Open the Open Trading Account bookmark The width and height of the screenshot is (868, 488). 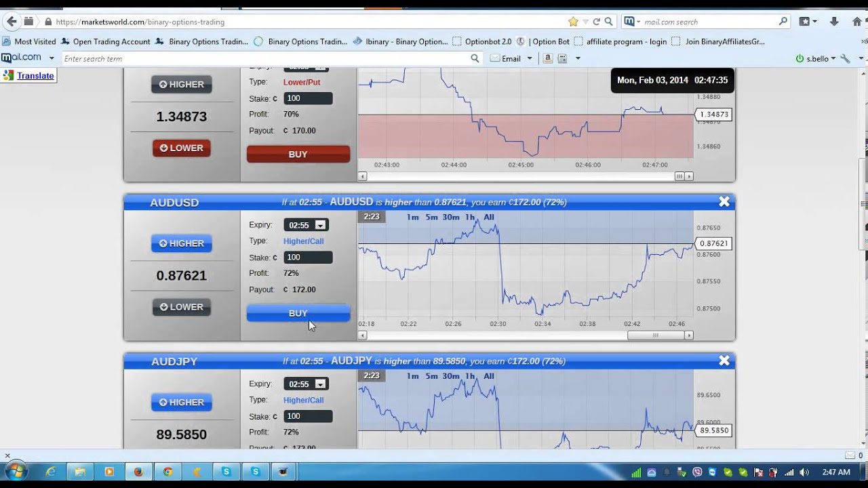[x=105, y=41]
